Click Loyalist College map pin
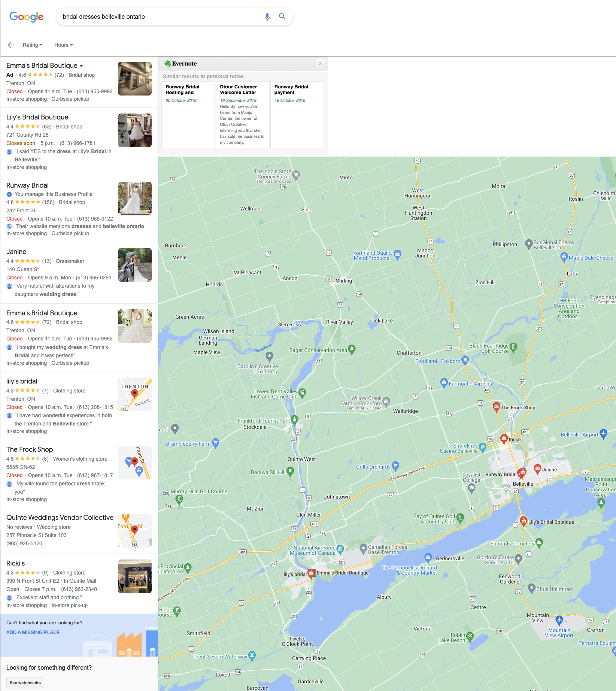This screenshot has width=616, height=691. 471,488
